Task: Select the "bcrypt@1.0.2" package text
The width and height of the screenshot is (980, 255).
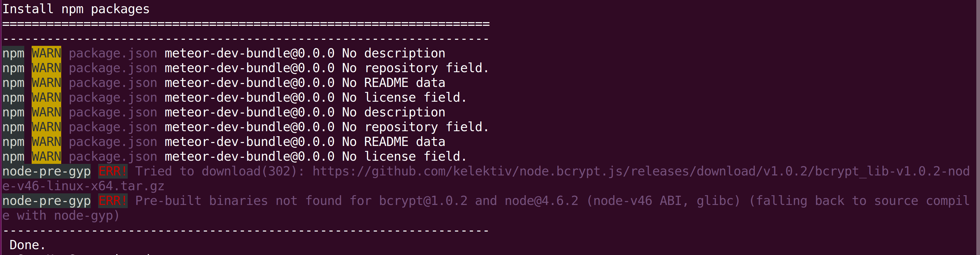Action: (x=423, y=201)
